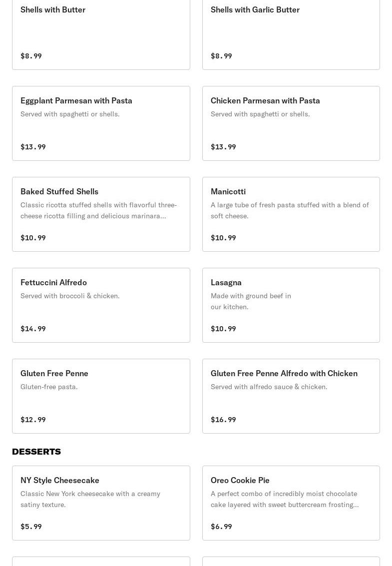Select the Gluten Free Penne card

tap(101, 396)
